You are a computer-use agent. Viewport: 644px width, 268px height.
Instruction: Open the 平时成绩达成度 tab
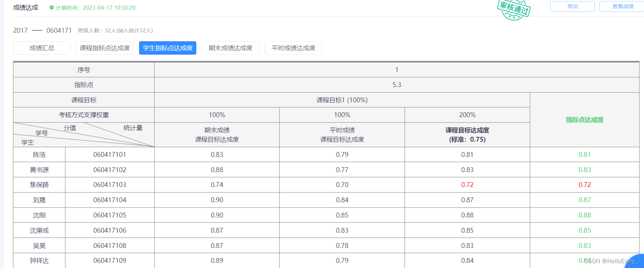(293, 48)
